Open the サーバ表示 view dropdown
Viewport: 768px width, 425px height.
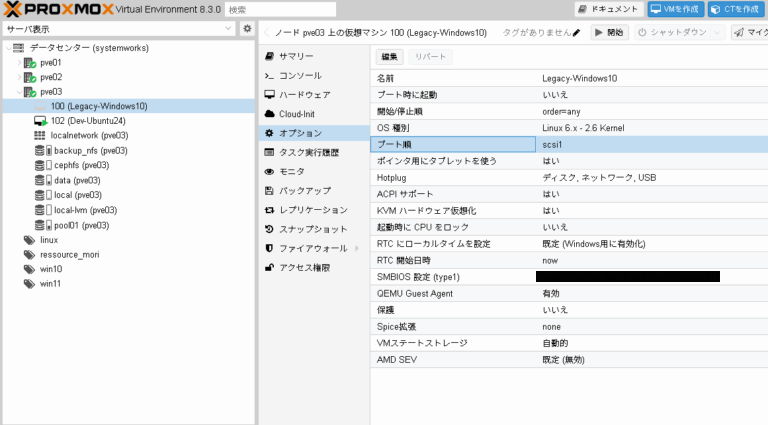pos(119,29)
